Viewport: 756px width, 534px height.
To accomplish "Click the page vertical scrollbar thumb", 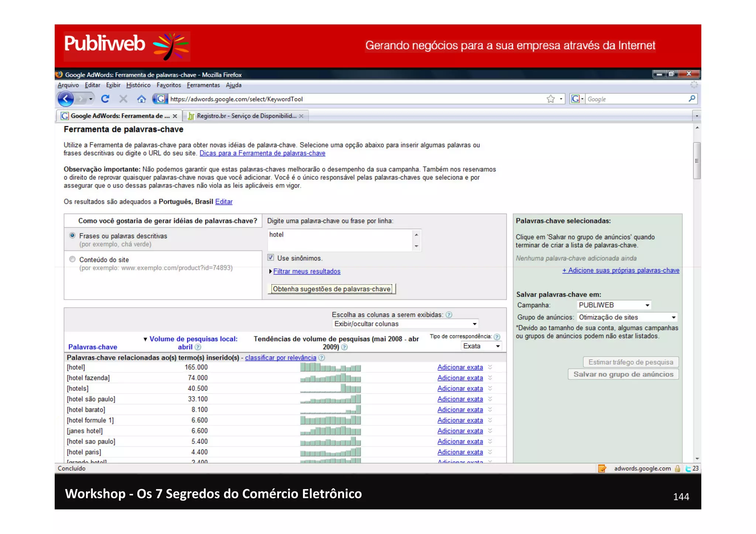I will point(697,161).
